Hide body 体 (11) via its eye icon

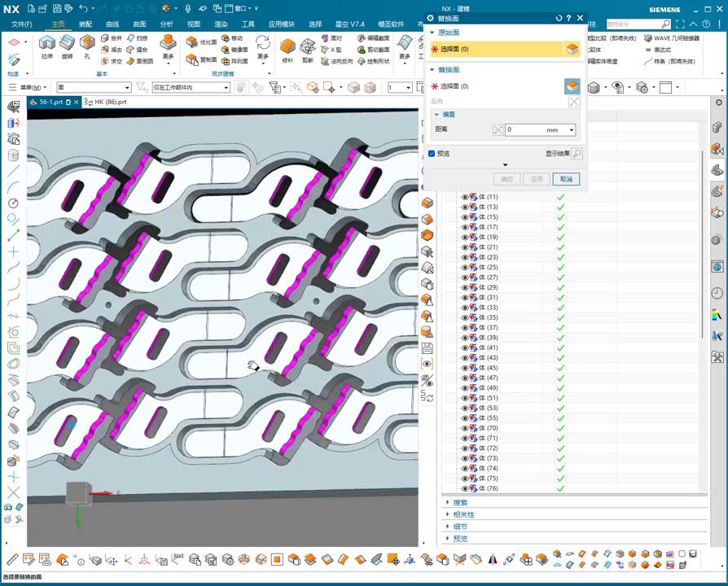click(x=465, y=197)
